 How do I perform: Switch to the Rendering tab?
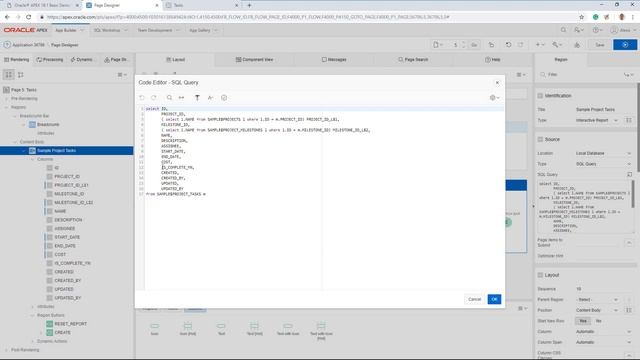[x=17, y=60]
